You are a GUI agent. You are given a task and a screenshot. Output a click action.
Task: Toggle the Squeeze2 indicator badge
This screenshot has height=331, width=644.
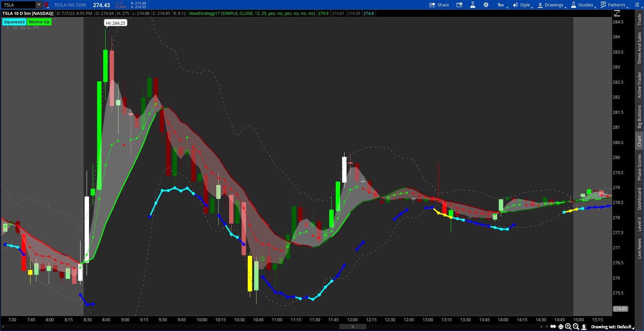click(14, 22)
